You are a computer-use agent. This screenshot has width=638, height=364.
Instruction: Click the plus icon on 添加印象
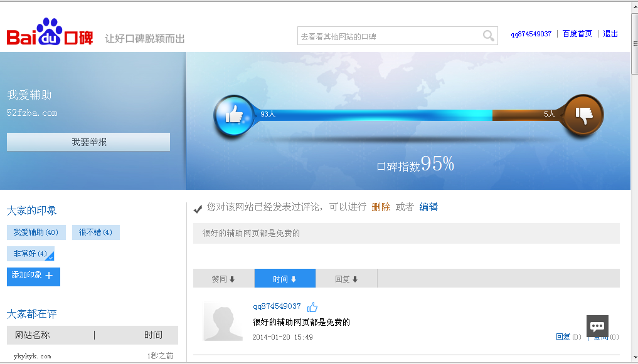[x=49, y=276]
